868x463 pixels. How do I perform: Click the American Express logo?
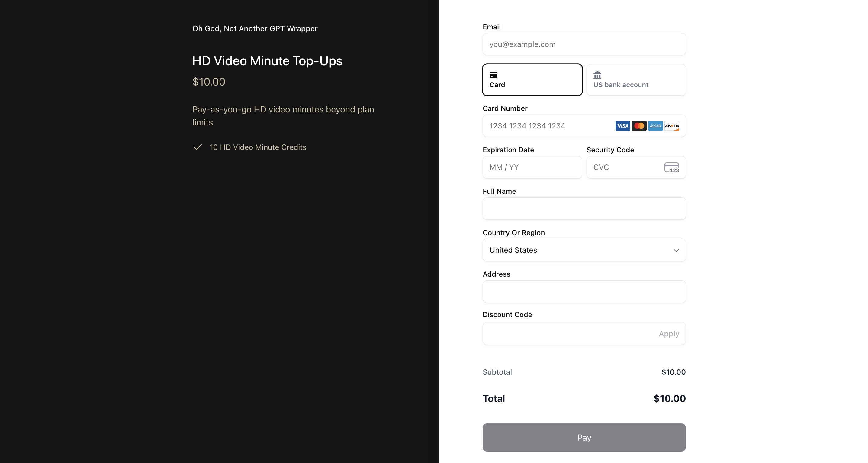[655, 126]
